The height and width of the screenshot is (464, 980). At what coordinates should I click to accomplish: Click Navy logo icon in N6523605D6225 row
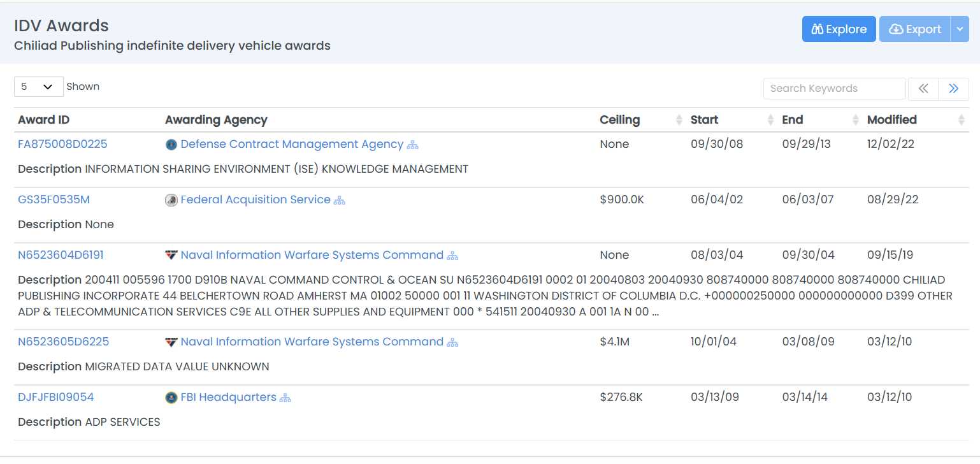(171, 342)
